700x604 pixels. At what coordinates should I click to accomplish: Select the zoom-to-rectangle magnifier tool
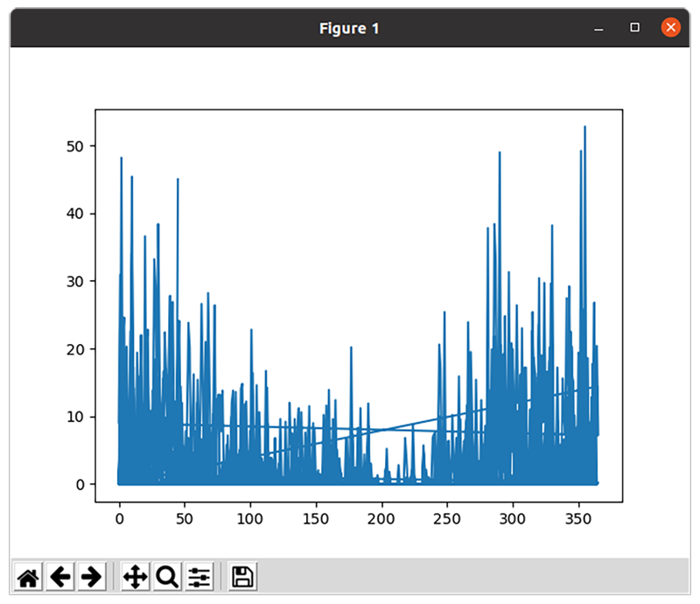pyautogui.click(x=166, y=576)
